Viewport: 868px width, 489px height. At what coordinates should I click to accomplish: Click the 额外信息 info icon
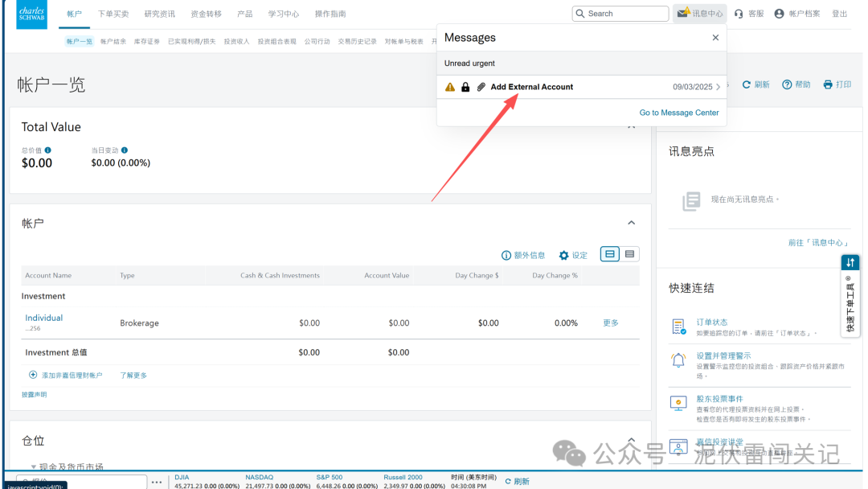click(506, 255)
